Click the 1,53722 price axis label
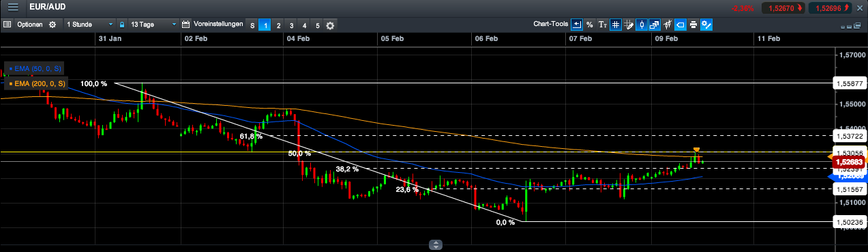The image size is (868, 252). pos(850,136)
